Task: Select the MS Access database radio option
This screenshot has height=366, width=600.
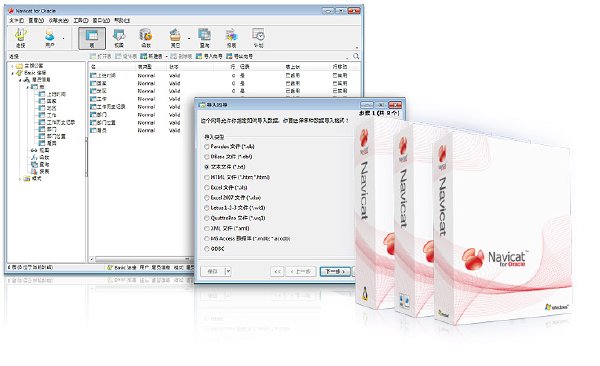Action: 247,238
